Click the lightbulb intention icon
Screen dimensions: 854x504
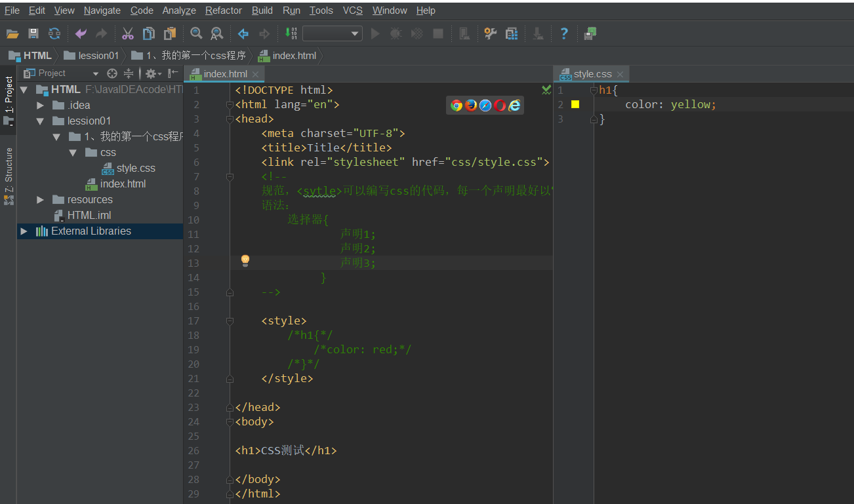pyautogui.click(x=245, y=261)
